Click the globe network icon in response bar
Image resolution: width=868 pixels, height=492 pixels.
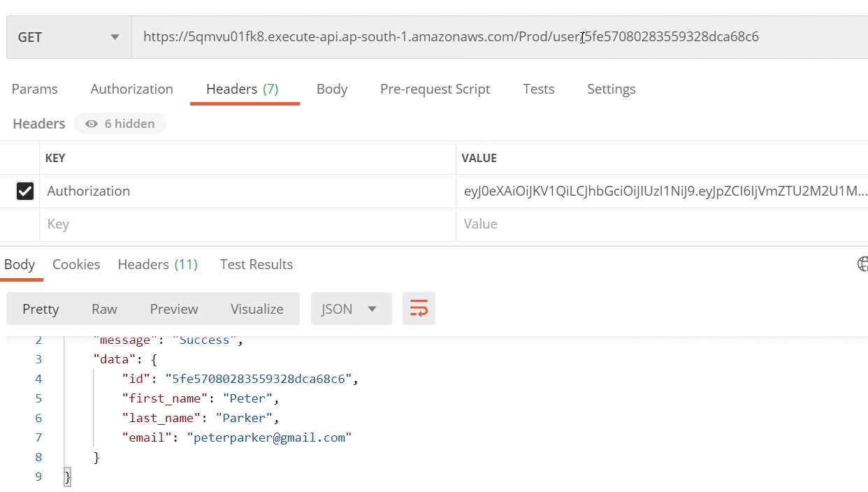[862, 263]
